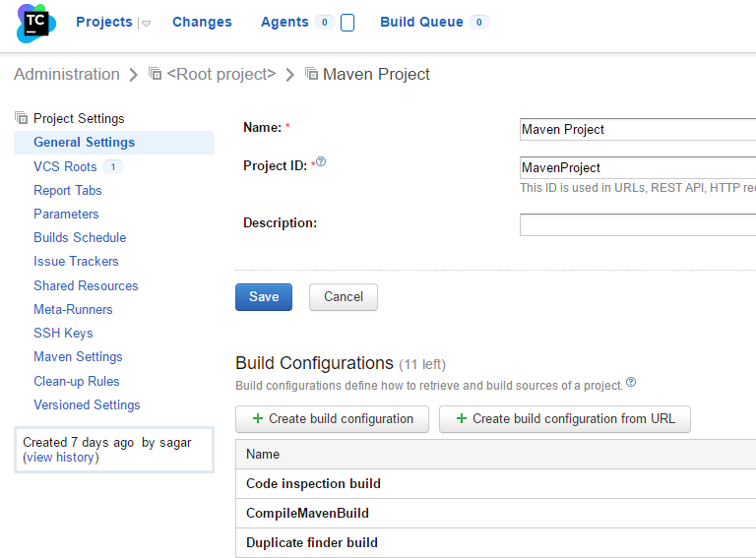Click the Name input field
This screenshot has width=756, height=558.
coord(638,129)
